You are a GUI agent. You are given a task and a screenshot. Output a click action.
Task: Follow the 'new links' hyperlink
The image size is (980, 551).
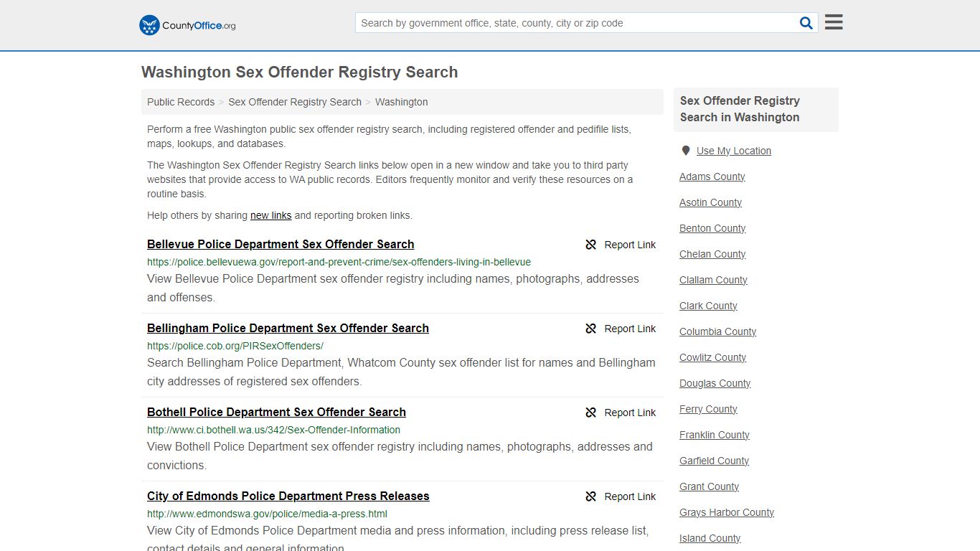(x=270, y=215)
